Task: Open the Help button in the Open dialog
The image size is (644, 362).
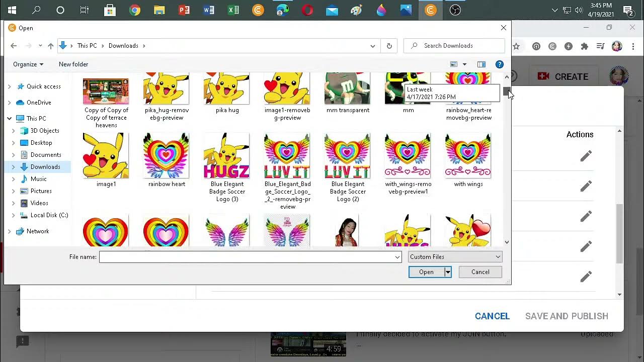Action: pyautogui.click(x=500, y=64)
